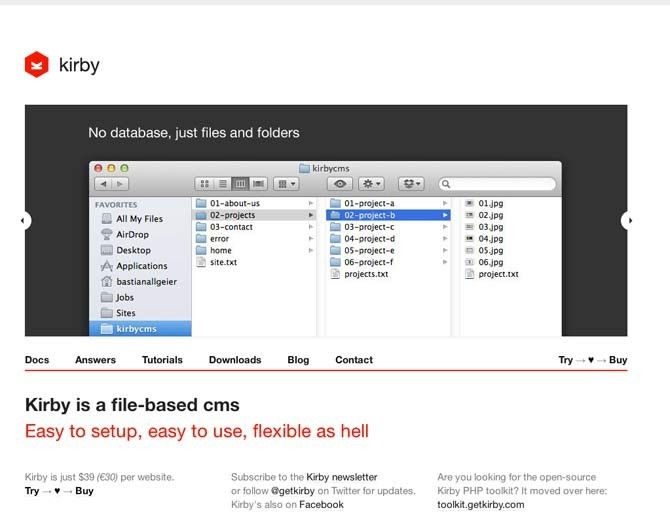This screenshot has width=670, height=521.
Task: Select the 05.jpg image file
Action: tap(484, 250)
